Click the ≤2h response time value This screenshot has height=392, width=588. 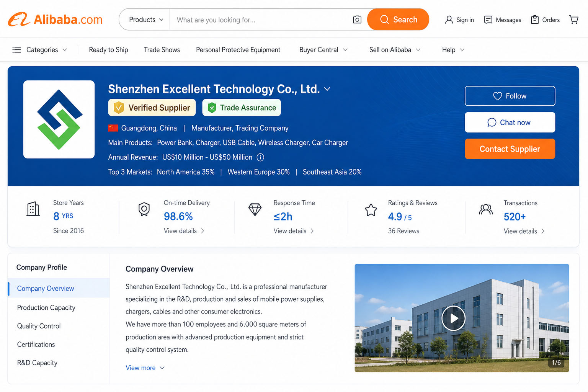click(x=283, y=217)
